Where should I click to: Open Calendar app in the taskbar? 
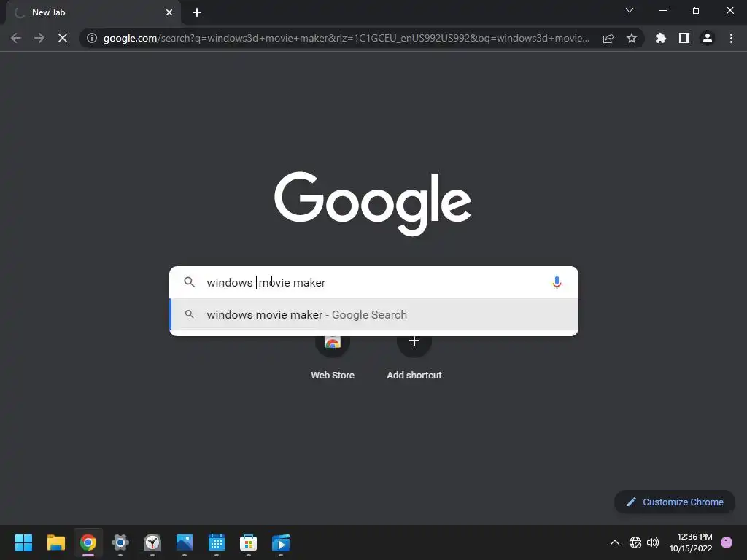216,542
